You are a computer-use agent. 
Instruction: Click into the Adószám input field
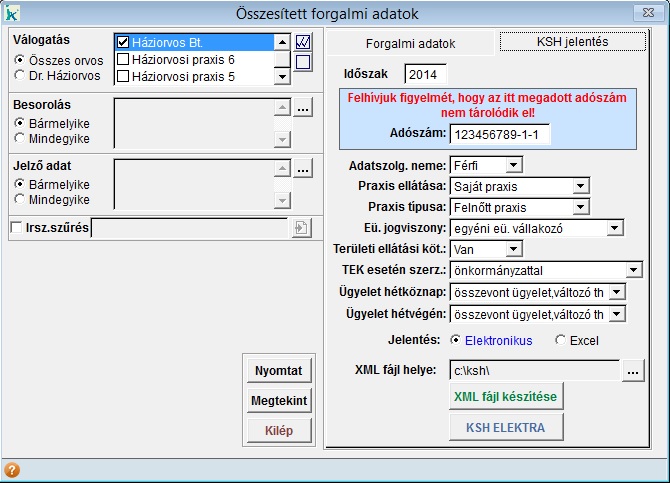click(500, 134)
